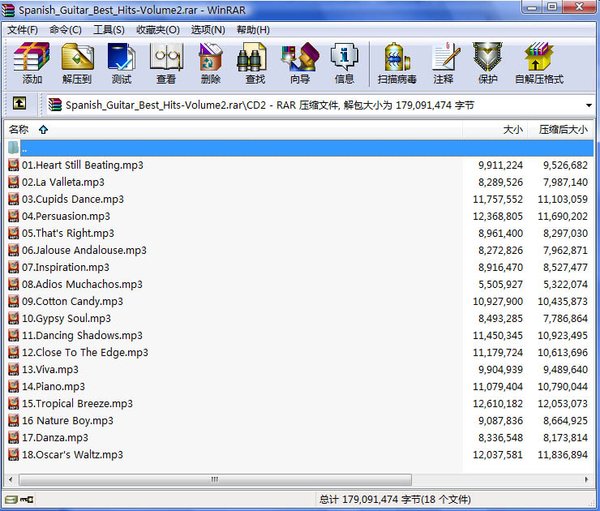Click the archive icon in the address bar

pyautogui.click(x=55, y=105)
